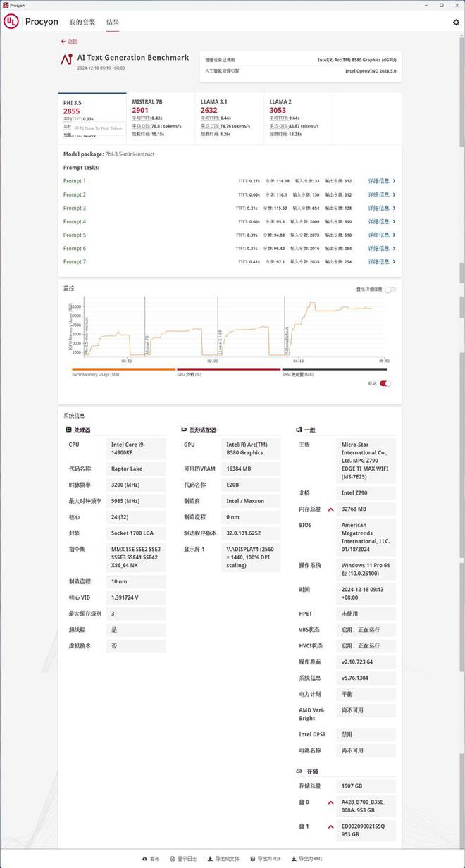
Task: Click the 显示日志 show log button
Action: 183,859
